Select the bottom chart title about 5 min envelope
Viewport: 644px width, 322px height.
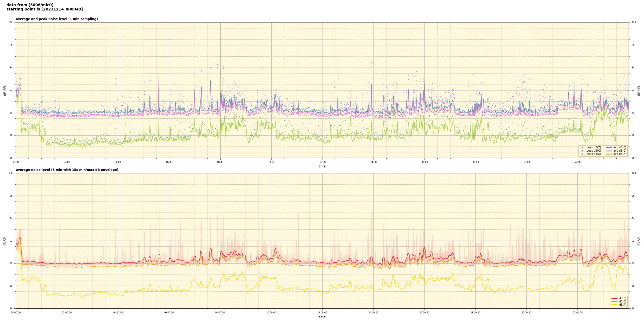click(x=67, y=170)
